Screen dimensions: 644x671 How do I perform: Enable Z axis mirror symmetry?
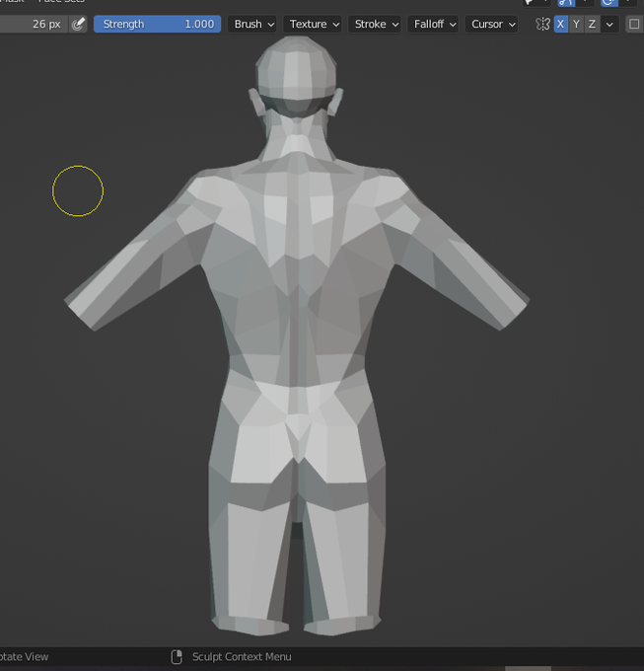pos(592,24)
